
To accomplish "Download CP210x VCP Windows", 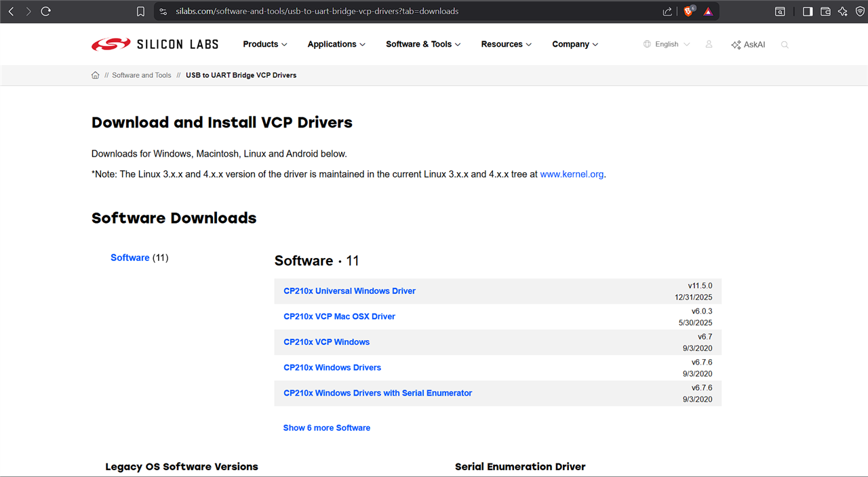I will click(x=326, y=342).
